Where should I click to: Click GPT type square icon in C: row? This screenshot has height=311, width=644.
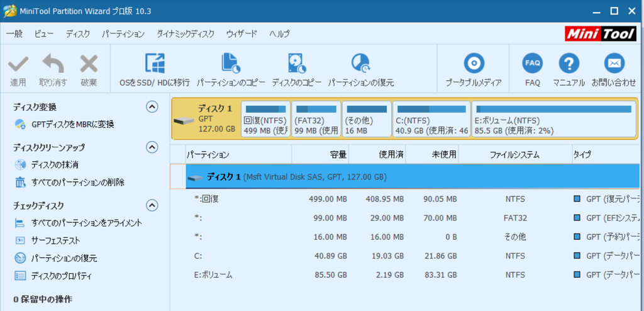pyautogui.click(x=577, y=256)
